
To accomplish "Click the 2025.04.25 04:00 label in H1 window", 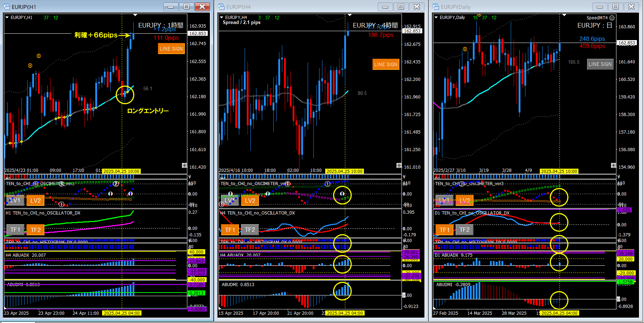I will tap(122, 313).
